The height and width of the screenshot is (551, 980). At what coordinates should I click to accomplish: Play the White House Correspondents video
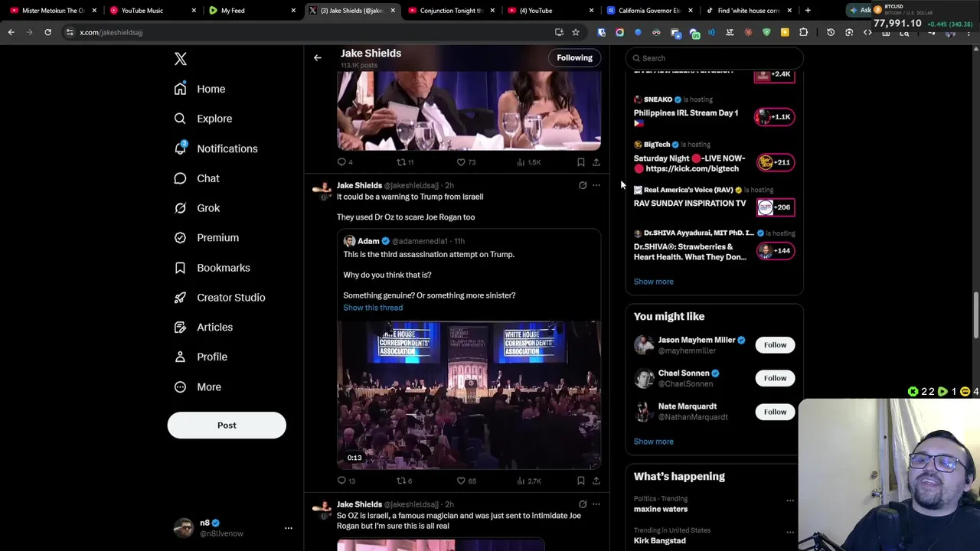click(469, 395)
